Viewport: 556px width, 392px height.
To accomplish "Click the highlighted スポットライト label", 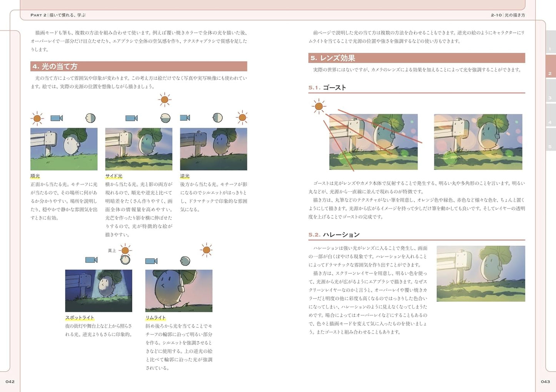I will click(x=80, y=318).
